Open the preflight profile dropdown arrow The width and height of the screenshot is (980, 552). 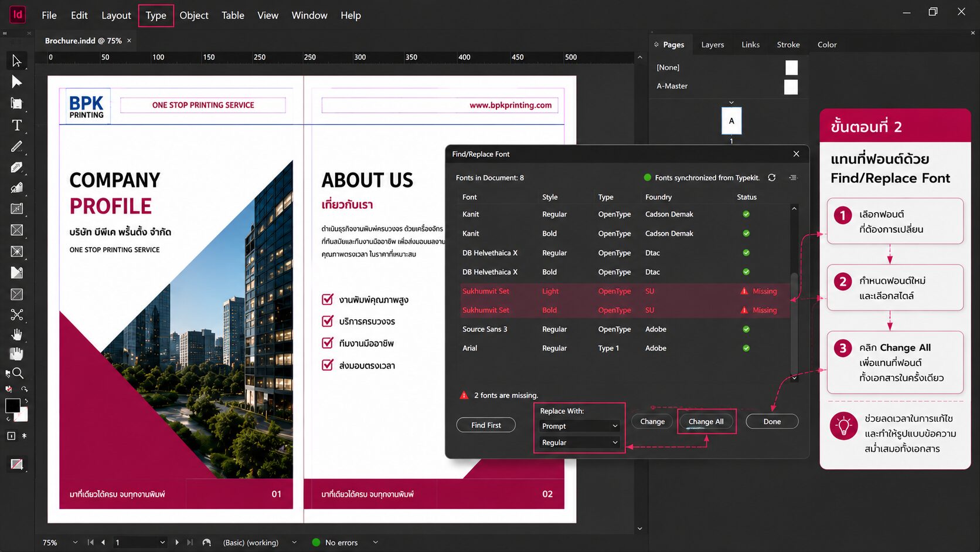click(x=294, y=543)
